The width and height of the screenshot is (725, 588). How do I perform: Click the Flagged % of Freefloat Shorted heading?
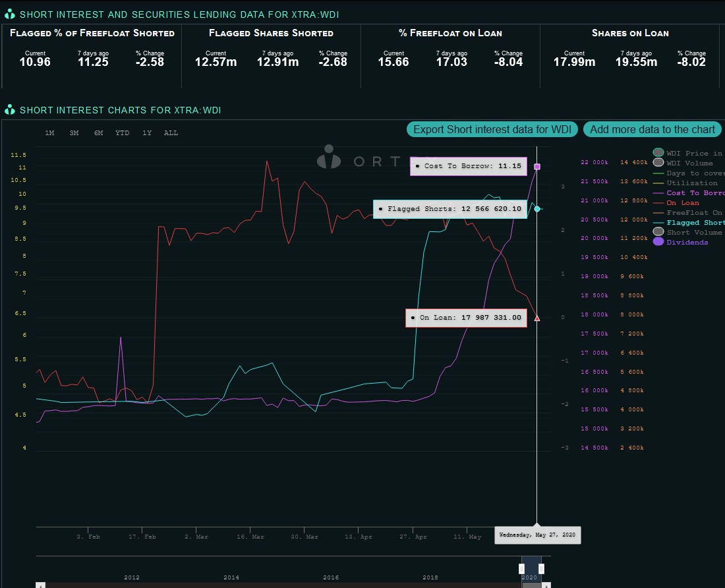click(92, 33)
